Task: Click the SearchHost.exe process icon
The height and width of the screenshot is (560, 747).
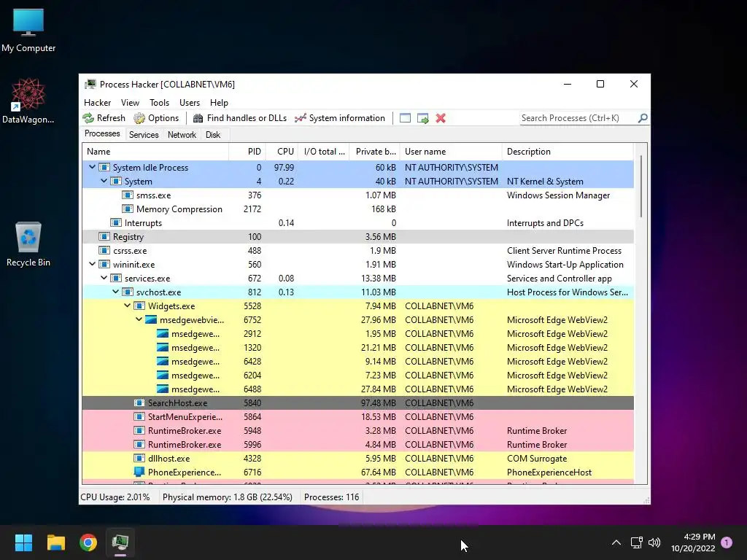Action: pos(139,402)
